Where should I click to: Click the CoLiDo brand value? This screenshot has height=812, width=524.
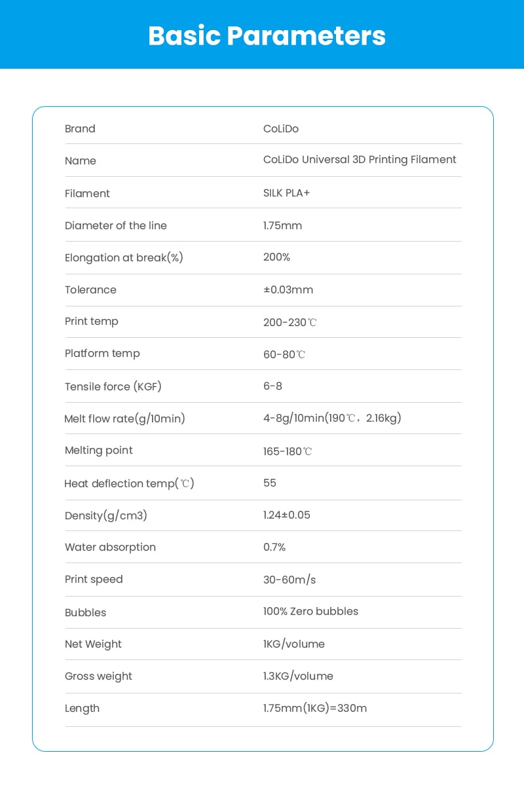[x=281, y=129]
